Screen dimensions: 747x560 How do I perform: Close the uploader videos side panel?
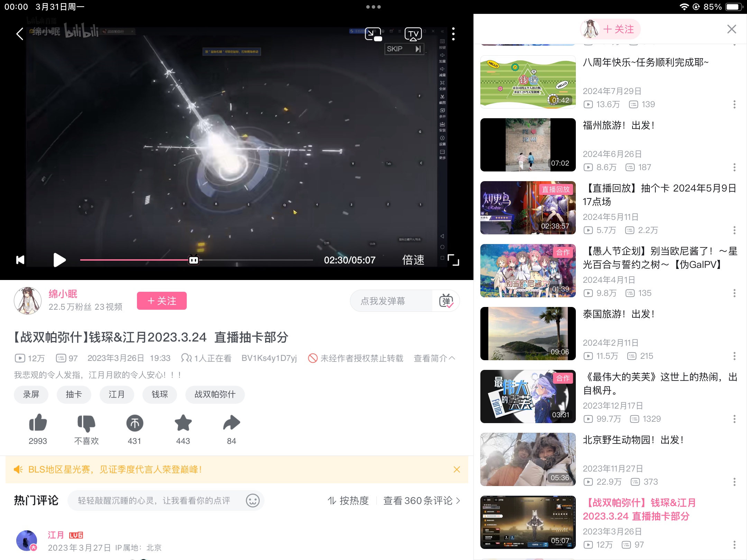tap(732, 29)
